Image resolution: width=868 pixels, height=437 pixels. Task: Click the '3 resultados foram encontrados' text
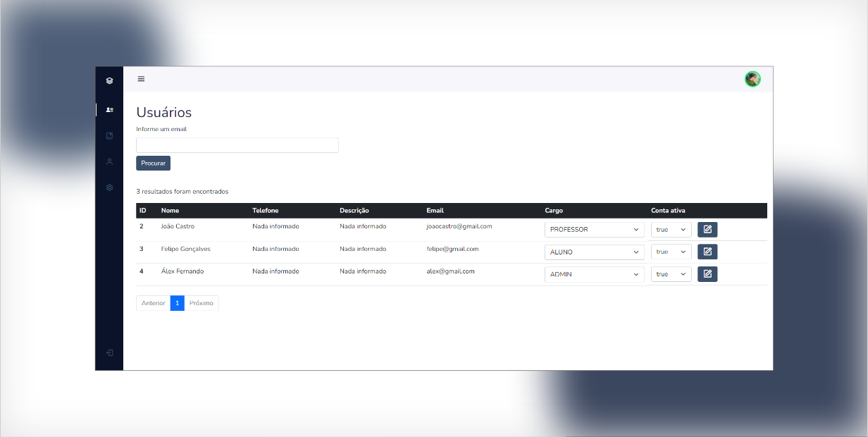[182, 191]
